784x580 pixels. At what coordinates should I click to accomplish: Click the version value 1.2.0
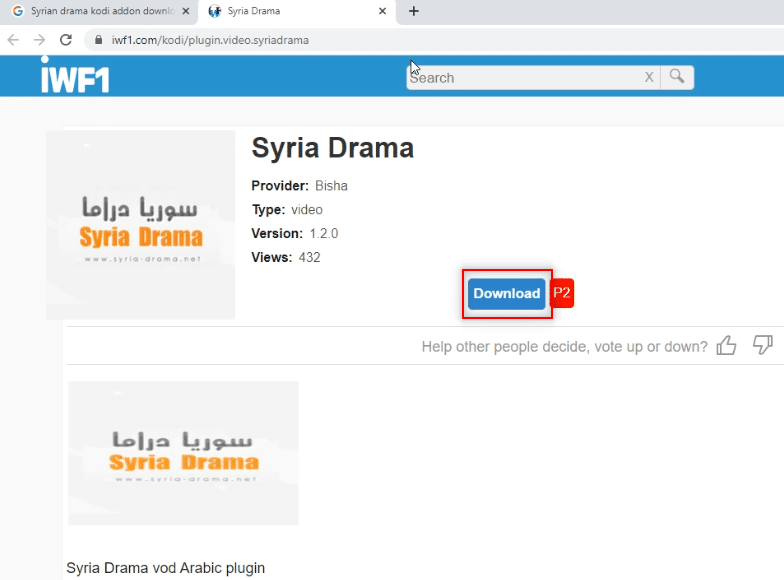(324, 234)
